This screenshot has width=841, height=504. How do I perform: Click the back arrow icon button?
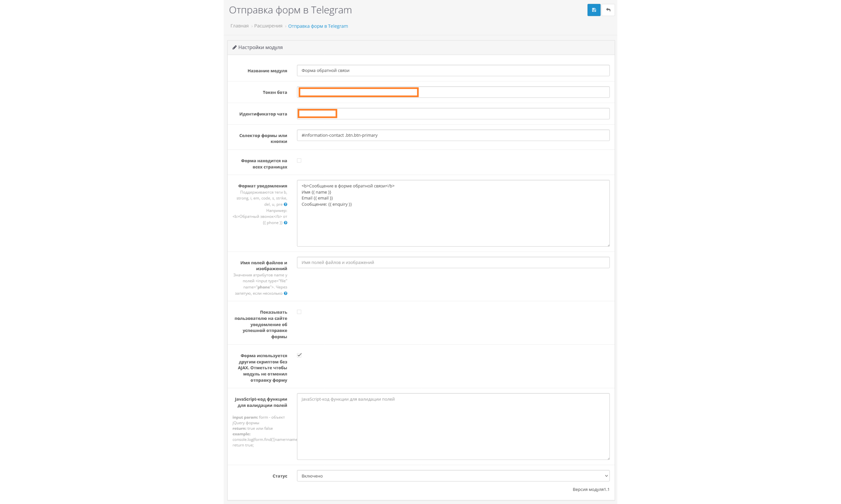click(x=608, y=10)
